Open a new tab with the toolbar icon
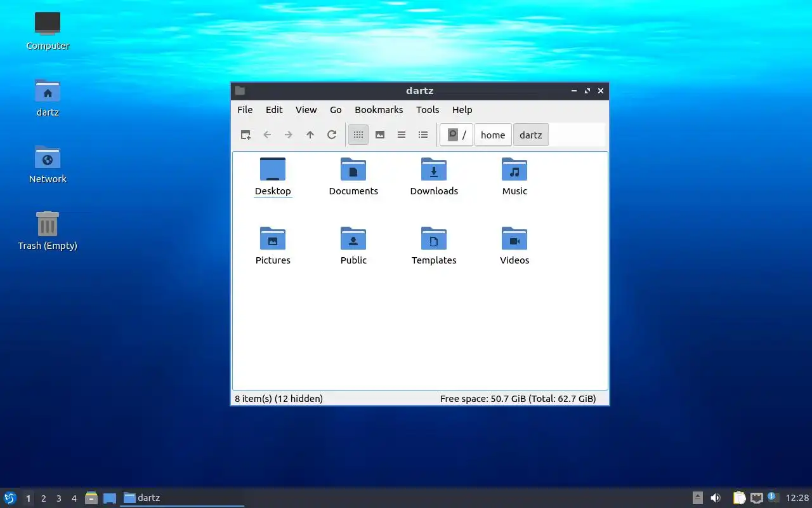812x508 pixels. pyautogui.click(x=246, y=135)
